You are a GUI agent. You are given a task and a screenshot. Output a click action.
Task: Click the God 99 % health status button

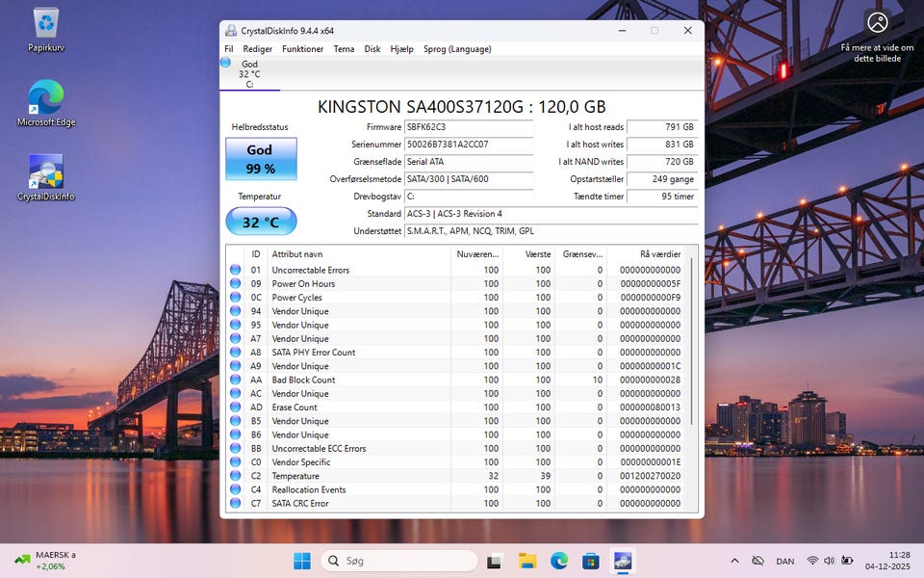click(261, 159)
